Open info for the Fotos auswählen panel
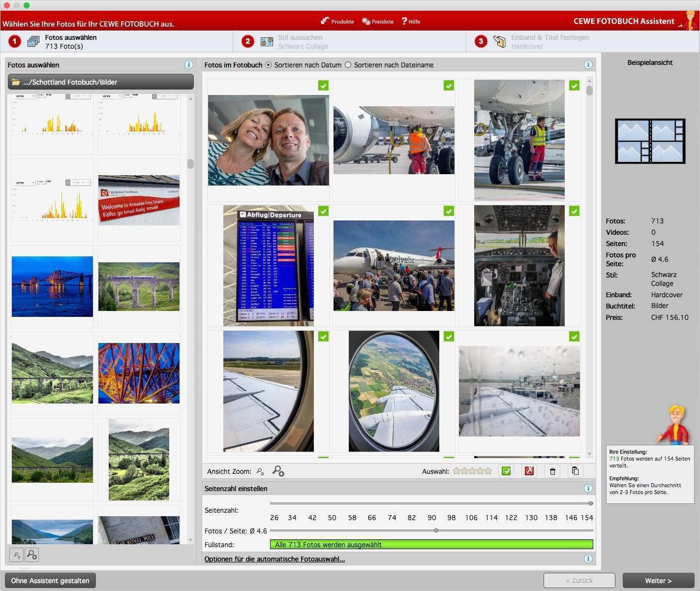The height and width of the screenshot is (591, 700). point(188,64)
